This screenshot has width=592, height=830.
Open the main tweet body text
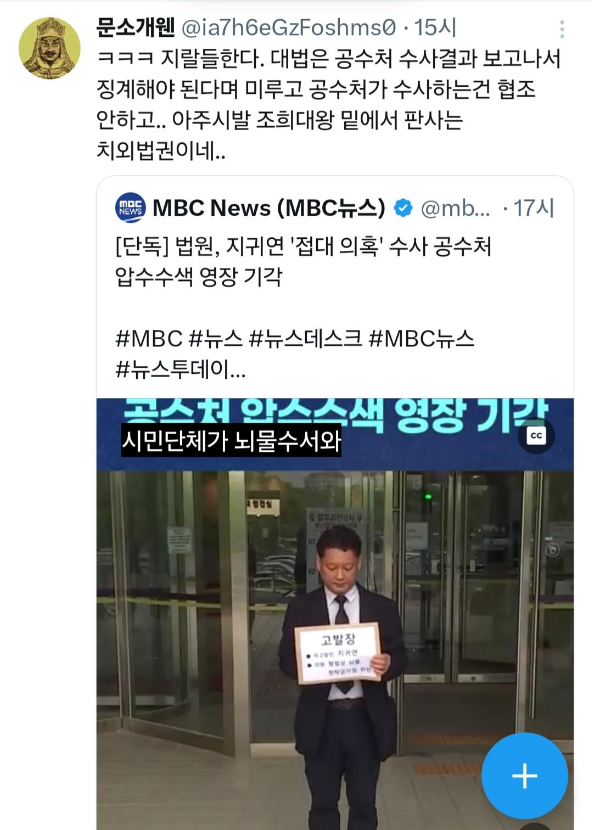coord(328,105)
